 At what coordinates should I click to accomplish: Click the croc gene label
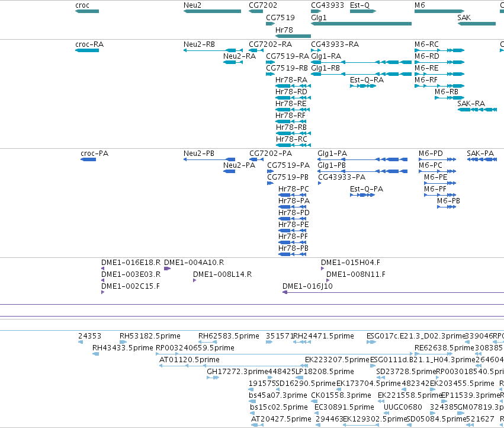coord(82,5)
